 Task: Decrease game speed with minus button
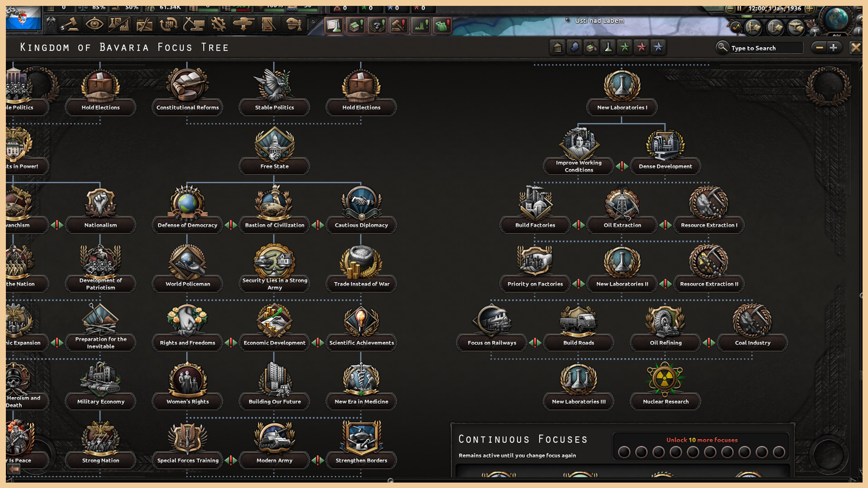(x=729, y=9)
